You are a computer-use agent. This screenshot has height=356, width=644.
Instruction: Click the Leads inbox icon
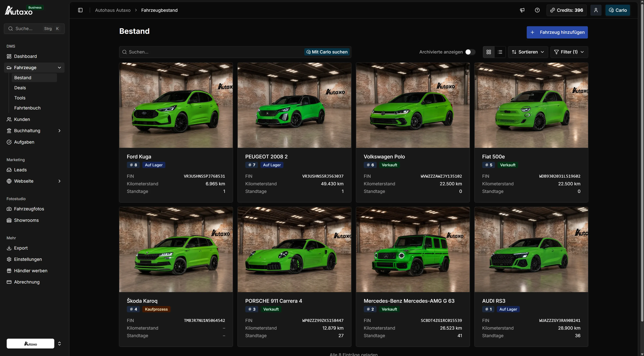9,170
